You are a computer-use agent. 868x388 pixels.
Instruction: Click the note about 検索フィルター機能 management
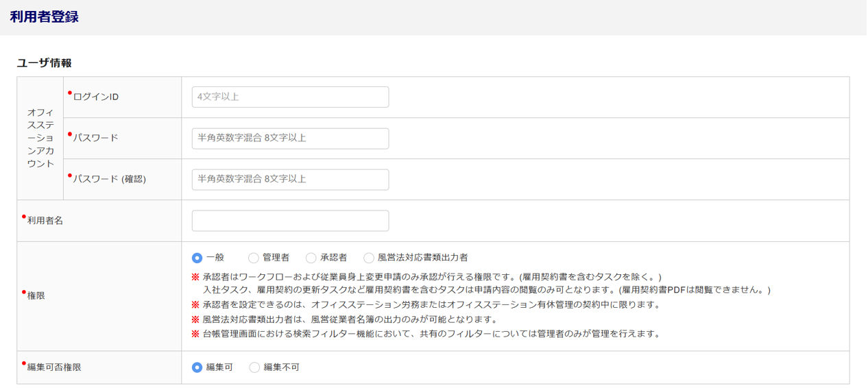[x=431, y=335]
